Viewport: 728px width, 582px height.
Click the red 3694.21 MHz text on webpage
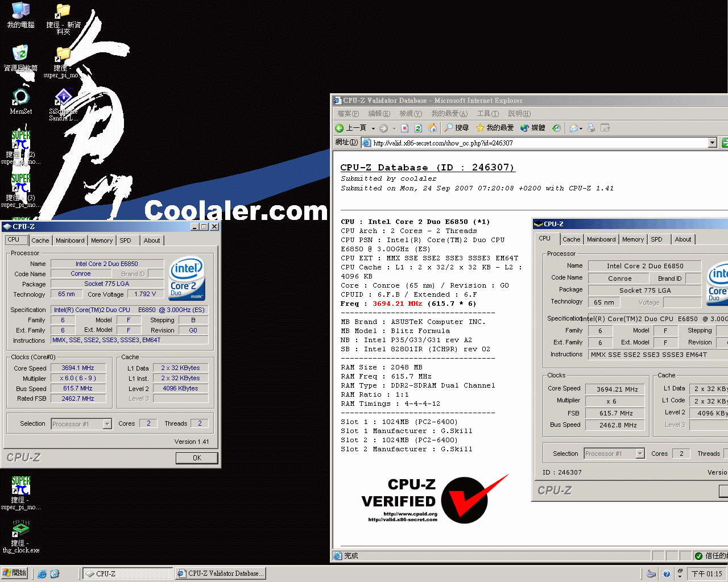pos(397,304)
